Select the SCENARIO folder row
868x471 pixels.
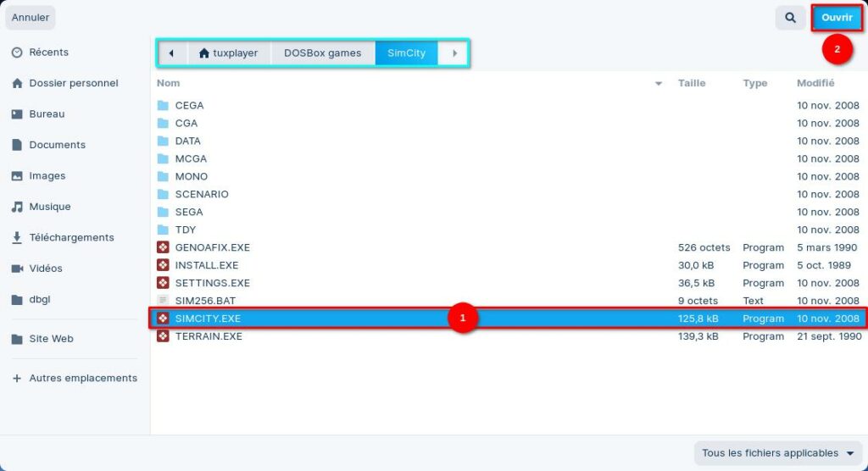[x=202, y=194]
